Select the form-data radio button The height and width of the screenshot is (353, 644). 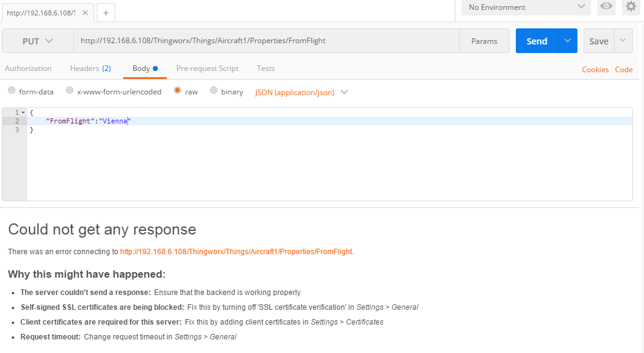12,91
